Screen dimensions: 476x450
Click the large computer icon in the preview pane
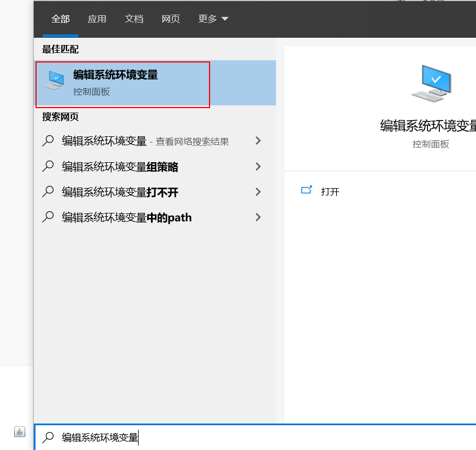431,83
